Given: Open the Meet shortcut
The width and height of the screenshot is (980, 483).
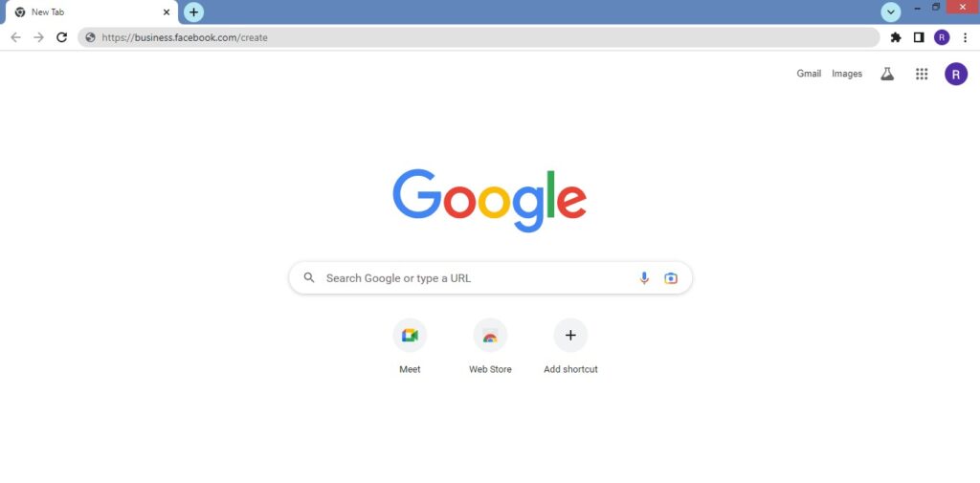Looking at the screenshot, I should (x=410, y=347).
